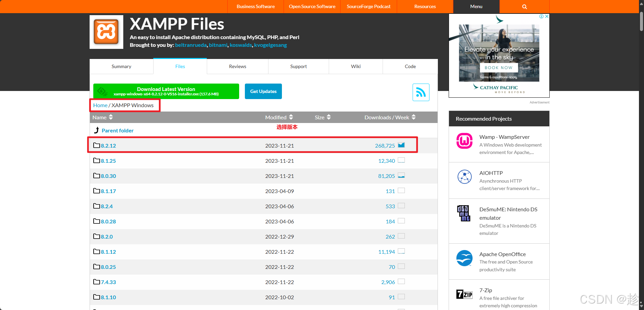The height and width of the screenshot is (310, 644).
Task: Open downloads chart icon for 8.1.25
Action: pos(401,160)
